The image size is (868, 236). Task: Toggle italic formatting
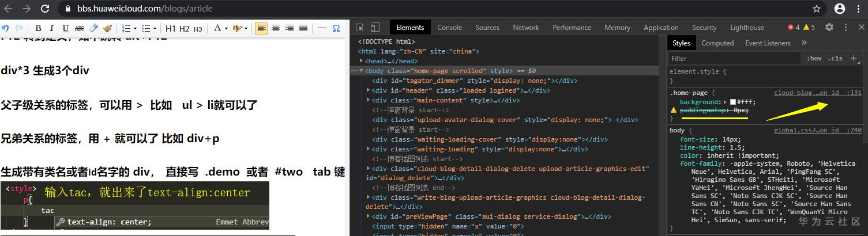point(51,28)
